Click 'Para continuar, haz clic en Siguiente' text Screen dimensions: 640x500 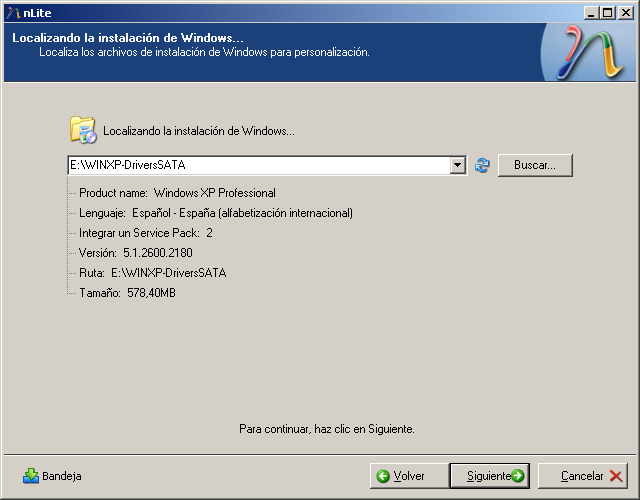327,429
